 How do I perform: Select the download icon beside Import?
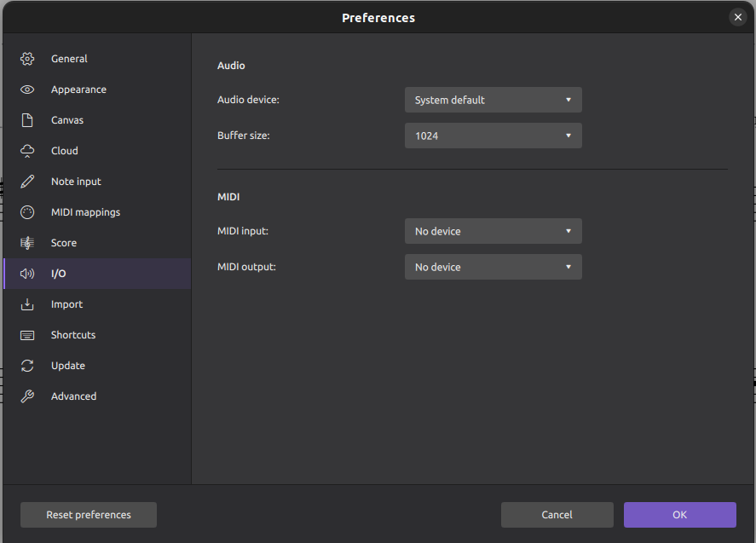26,303
